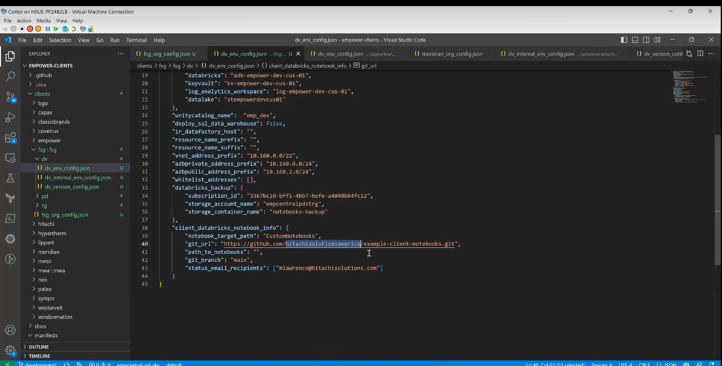Open the Selection menu

pos(60,40)
